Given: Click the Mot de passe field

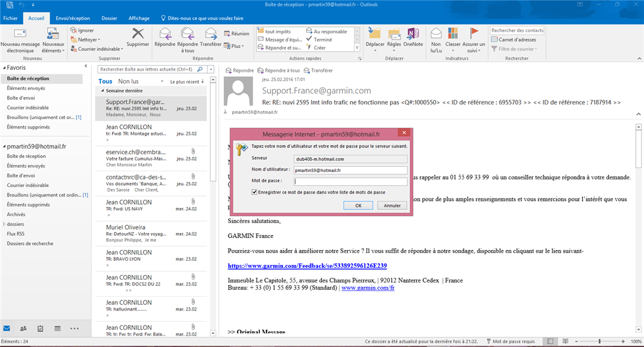Looking at the screenshot, I should coord(350,181).
